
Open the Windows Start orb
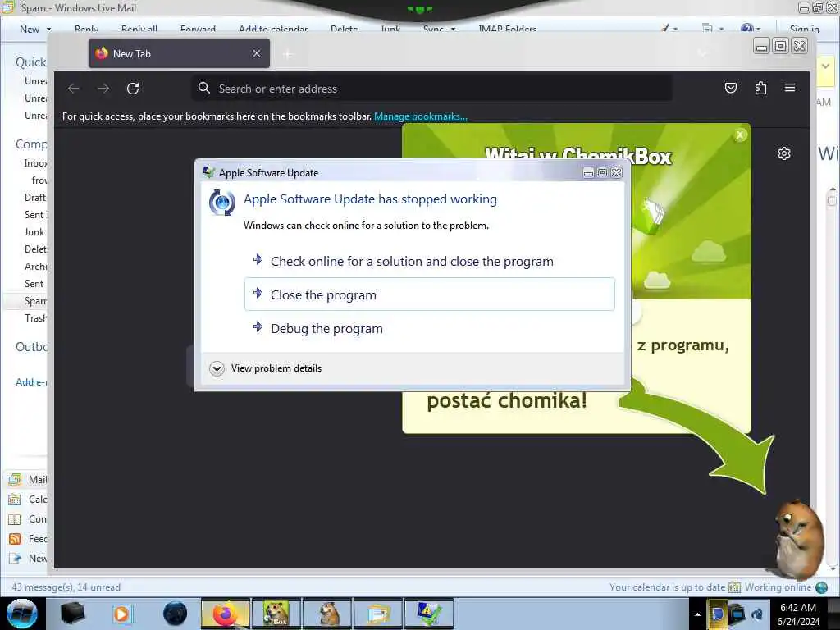21,614
